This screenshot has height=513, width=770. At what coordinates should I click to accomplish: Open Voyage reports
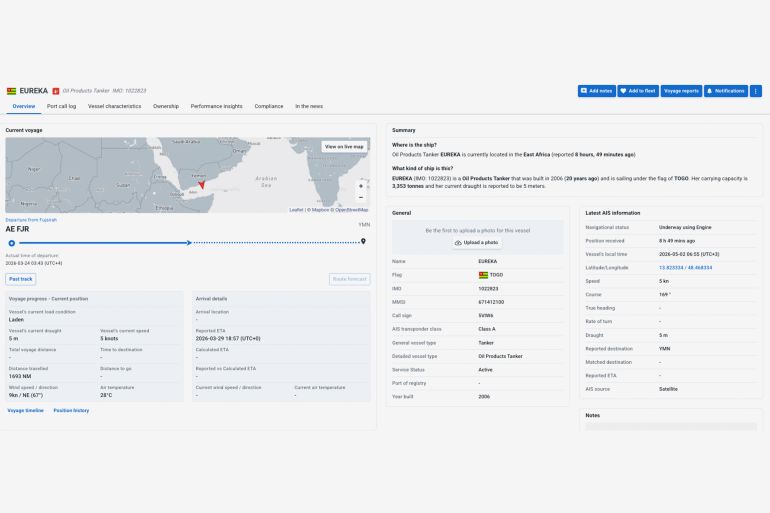point(681,91)
